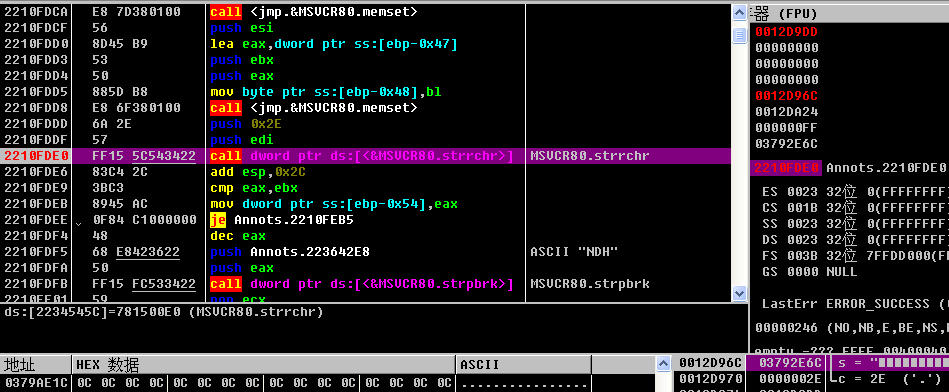Viewport: 949px width, 392px height.
Task: Click the EIP value 2210FDE0 in registers
Action: coord(786,168)
